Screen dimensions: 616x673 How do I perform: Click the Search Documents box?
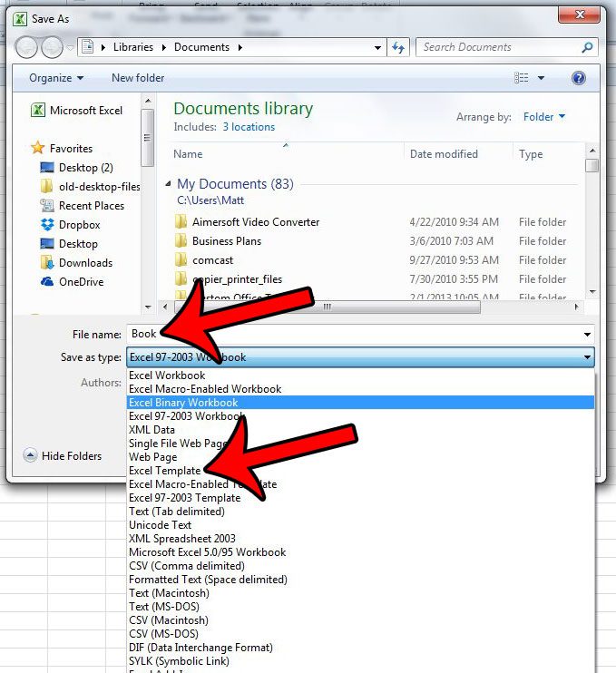click(x=504, y=47)
